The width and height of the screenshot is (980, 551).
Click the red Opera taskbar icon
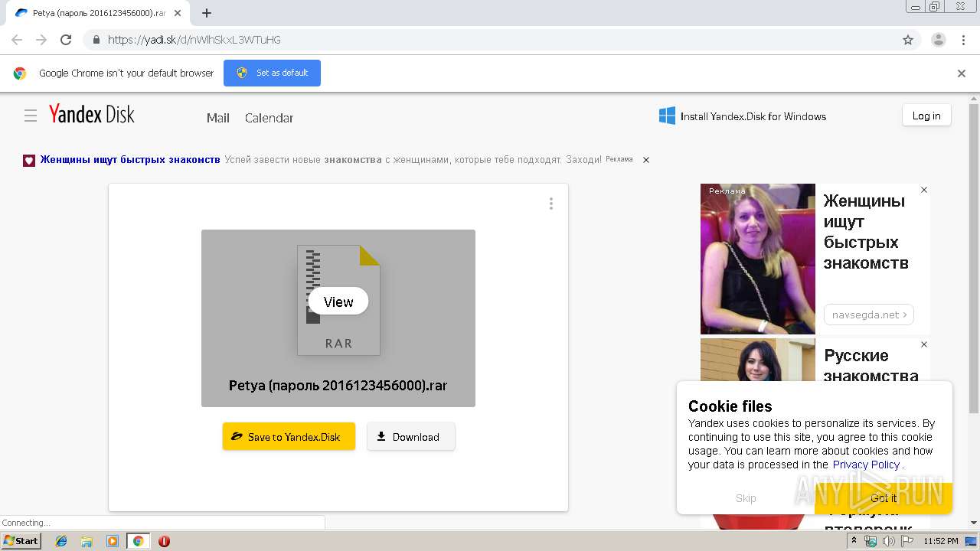coord(164,541)
